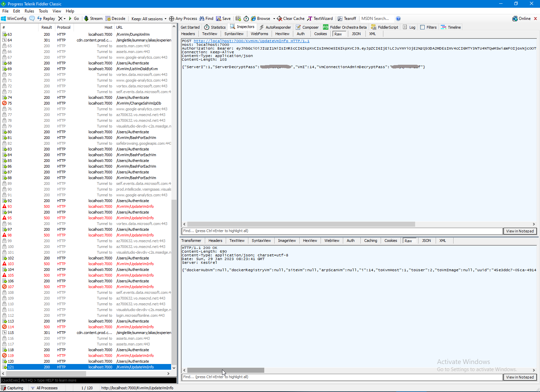Click the Browse Internet Explorer icon
The image size is (540, 392).
point(253,19)
